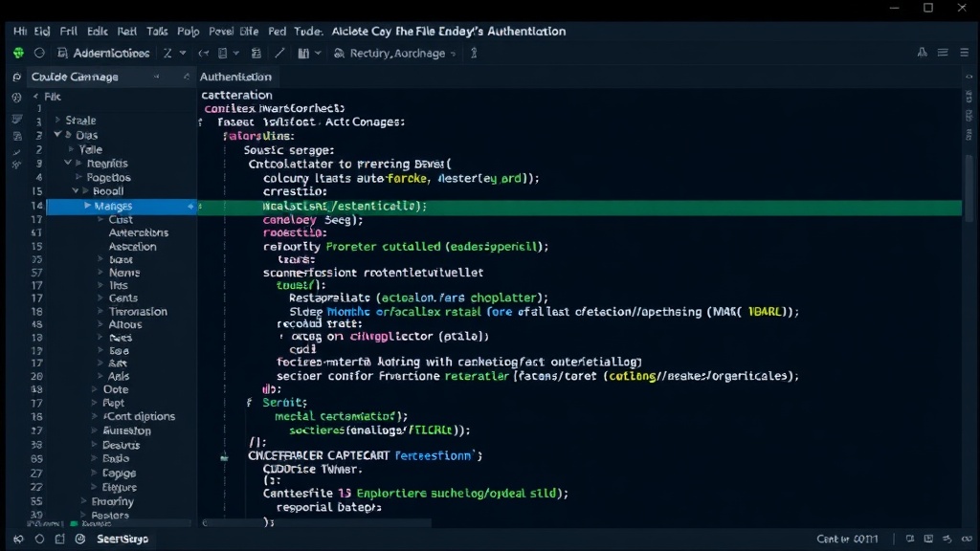Screen dimensions: 980x551
Task: Expand the Straile tree node
Action: [x=57, y=120]
